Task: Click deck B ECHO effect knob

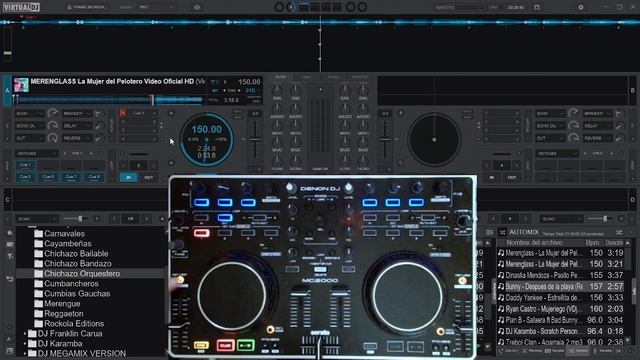Action: click(573, 113)
